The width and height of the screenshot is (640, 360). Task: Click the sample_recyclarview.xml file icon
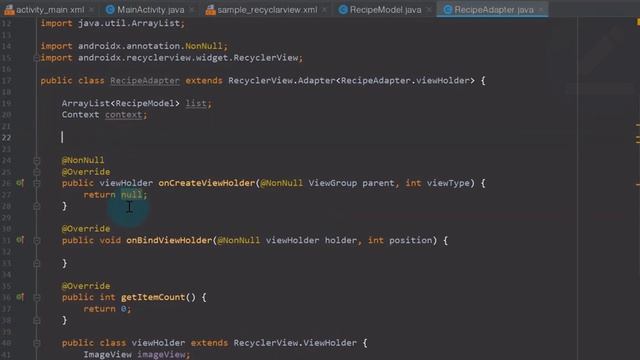[x=211, y=9]
